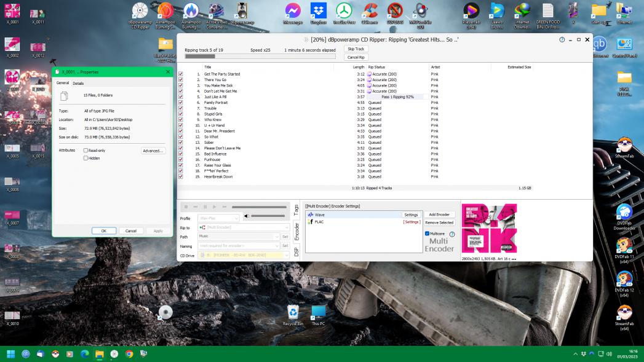Uncheck track 1 Get The Party Started
The image size is (644, 362).
point(181,74)
